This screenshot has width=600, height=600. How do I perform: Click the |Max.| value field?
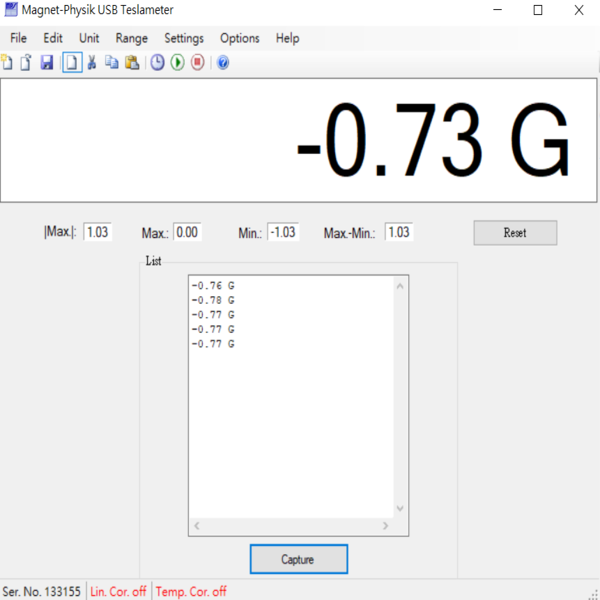pyautogui.click(x=97, y=232)
